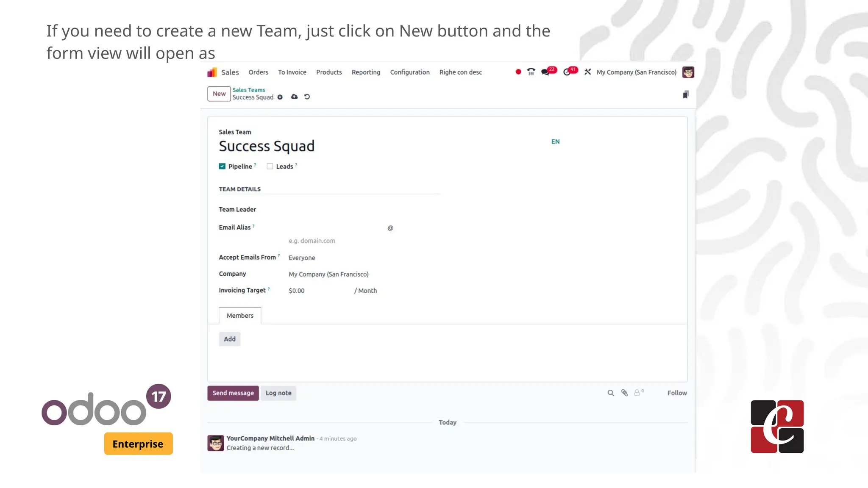Image resolution: width=868 pixels, height=488 pixels.
Task: Open the Orders menu
Action: (x=258, y=72)
